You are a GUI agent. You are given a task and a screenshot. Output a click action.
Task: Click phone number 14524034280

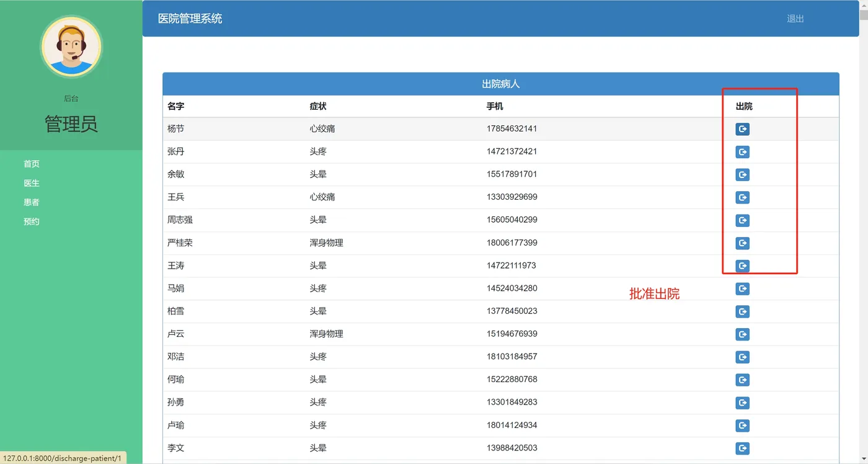click(512, 288)
